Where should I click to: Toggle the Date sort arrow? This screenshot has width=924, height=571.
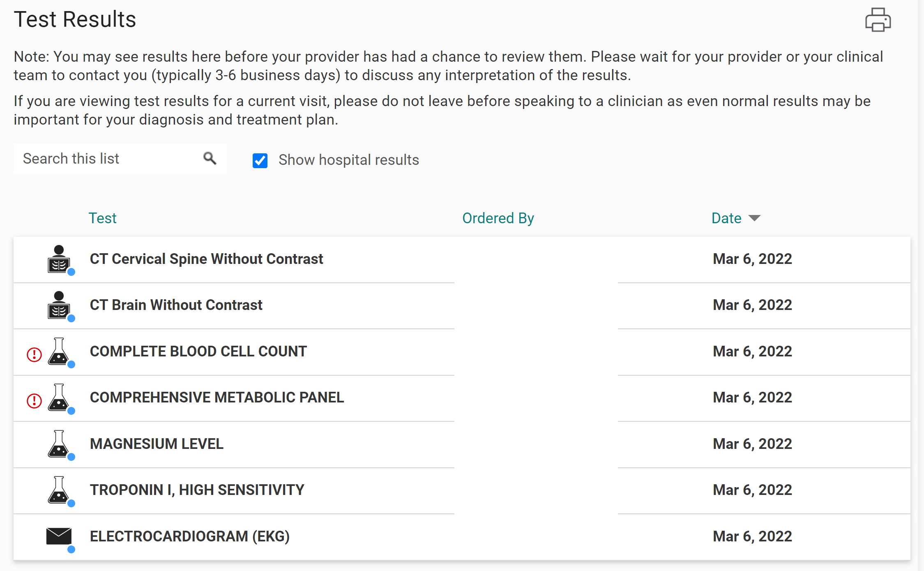[x=754, y=218]
